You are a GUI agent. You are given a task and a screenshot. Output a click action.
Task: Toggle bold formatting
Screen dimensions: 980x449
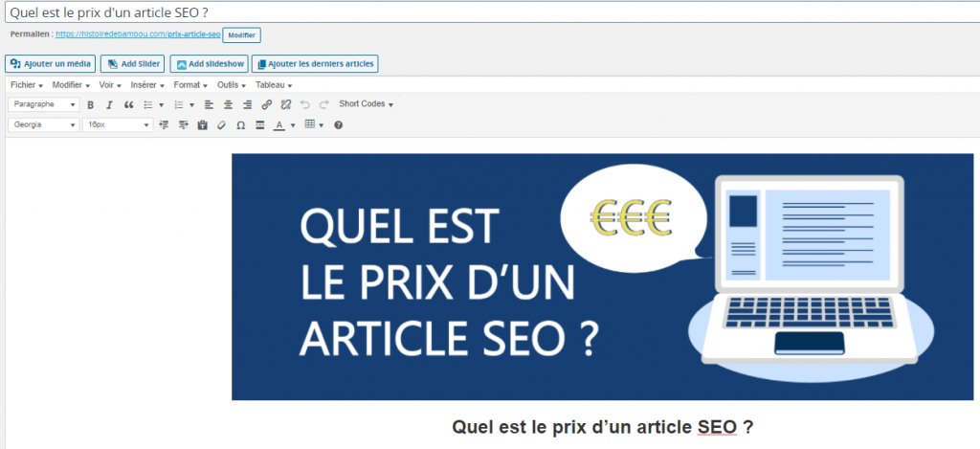coord(91,105)
